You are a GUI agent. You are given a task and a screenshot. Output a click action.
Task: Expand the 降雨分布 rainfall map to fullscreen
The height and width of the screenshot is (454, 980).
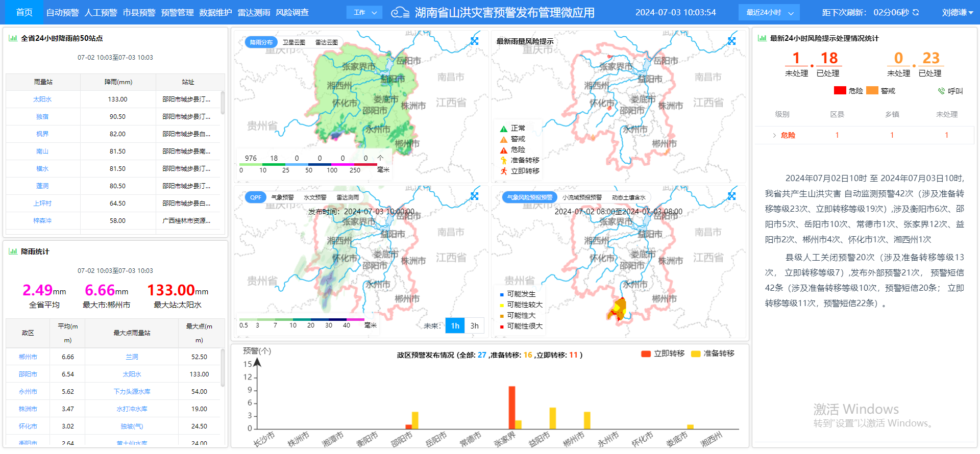[475, 41]
